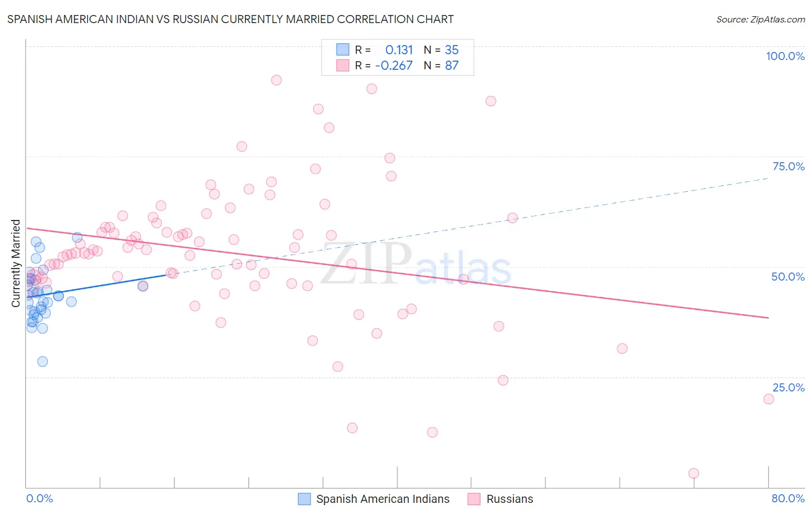Click the chart title text
Viewport: 812px width, 515px height.
point(230,19)
